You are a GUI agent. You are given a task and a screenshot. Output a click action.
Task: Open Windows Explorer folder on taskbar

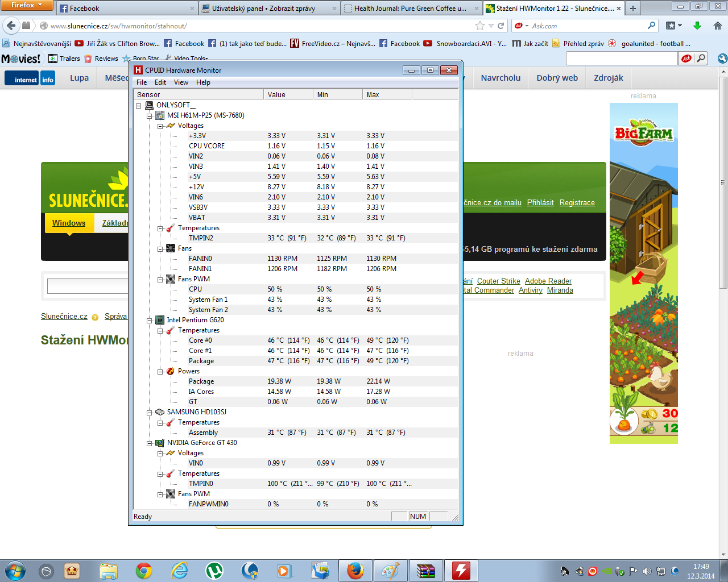pyautogui.click(x=109, y=571)
